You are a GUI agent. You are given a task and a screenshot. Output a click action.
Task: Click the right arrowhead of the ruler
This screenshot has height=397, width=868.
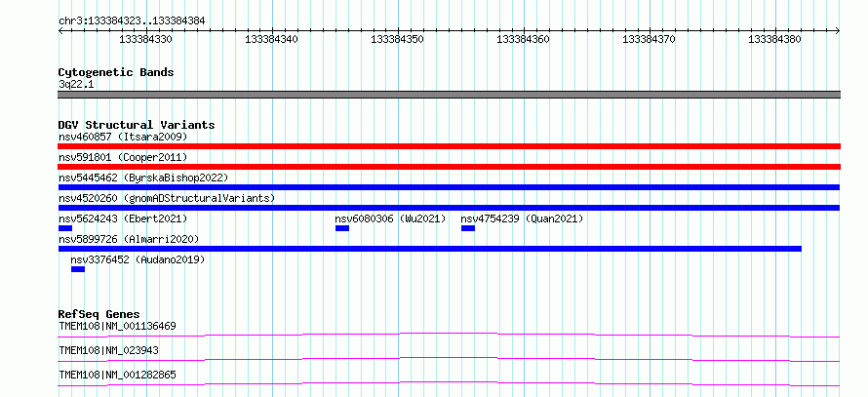838,31
